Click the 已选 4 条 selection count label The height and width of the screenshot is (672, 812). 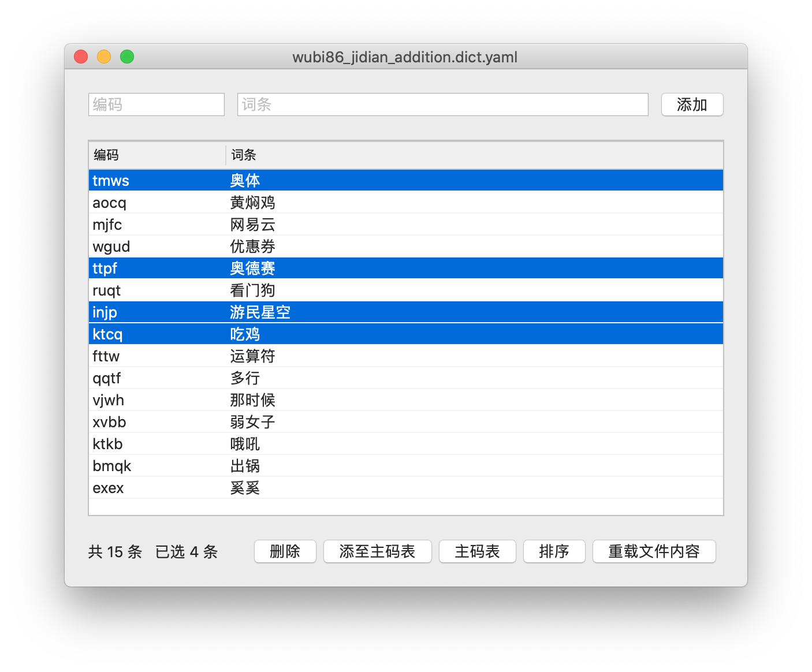coord(187,552)
